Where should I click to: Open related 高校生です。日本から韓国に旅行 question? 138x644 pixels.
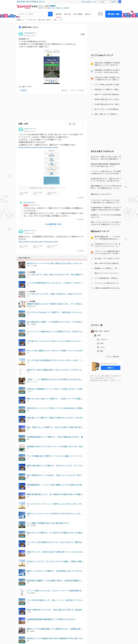tap(55, 370)
